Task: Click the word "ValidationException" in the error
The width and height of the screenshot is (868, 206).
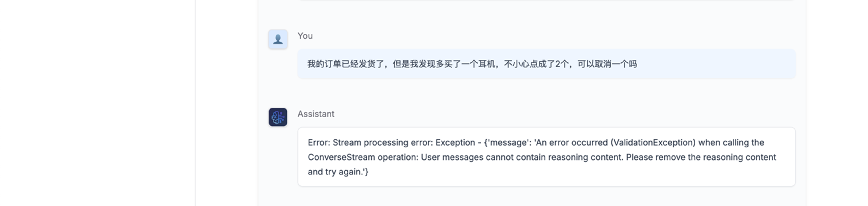Action: coord(653,143)
